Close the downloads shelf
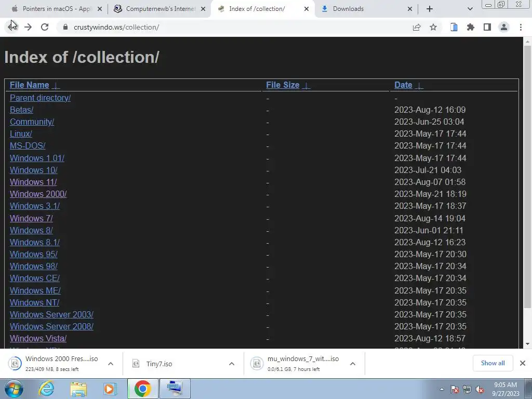Screen dimensions: 532x399 point(523,363)
